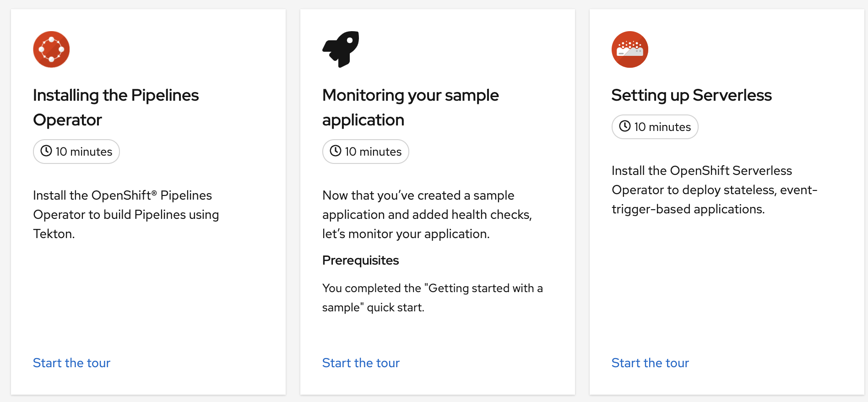Select the "Monitoring your sample application" title

[x=410, y=108]
